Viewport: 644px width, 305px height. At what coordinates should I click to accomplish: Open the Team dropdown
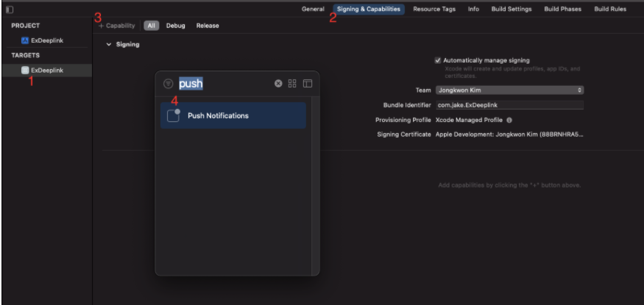(x=510, y=90)
